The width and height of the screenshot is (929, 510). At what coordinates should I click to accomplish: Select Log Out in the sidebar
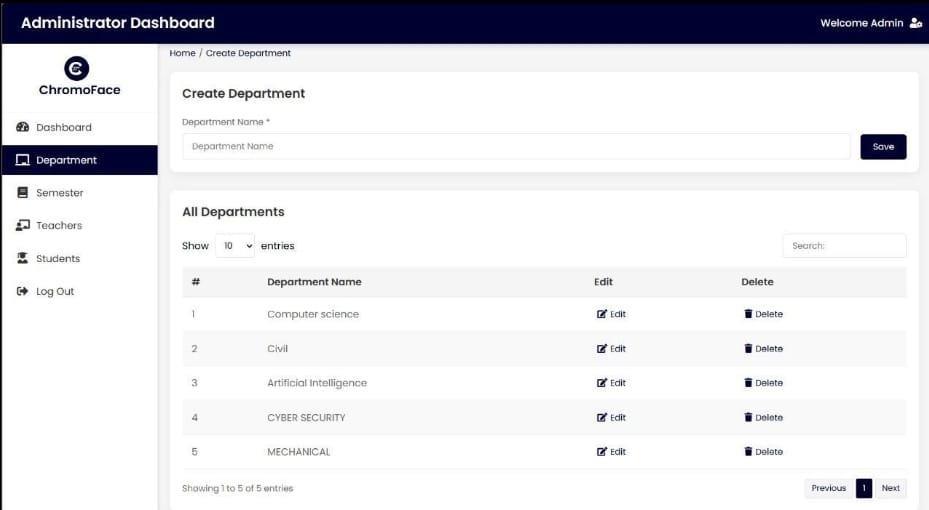(x=80, y=291)
